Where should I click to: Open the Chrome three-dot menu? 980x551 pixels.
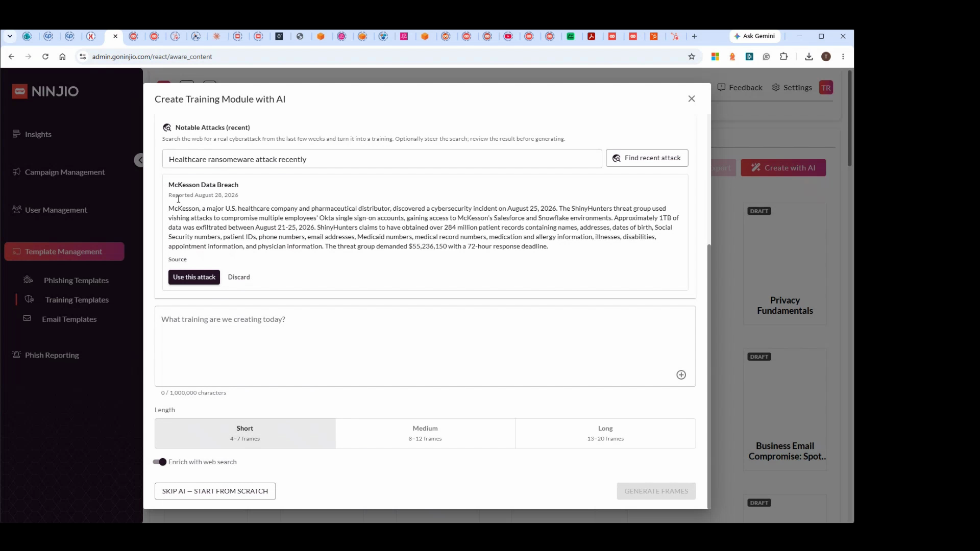[x=843, y=57]
